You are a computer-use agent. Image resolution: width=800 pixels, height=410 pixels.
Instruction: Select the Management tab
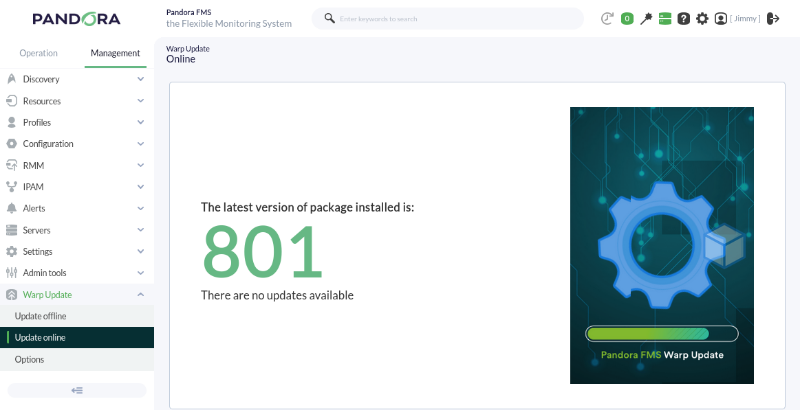click(x=115, y=53)
